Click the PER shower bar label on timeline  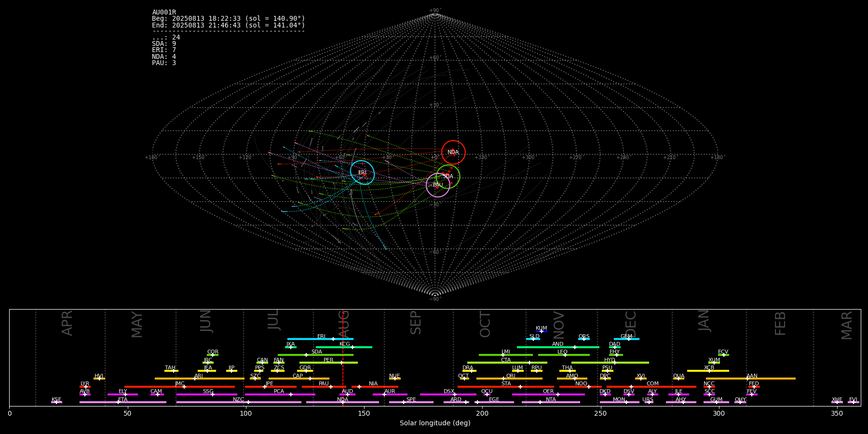[x=328, y=360]
